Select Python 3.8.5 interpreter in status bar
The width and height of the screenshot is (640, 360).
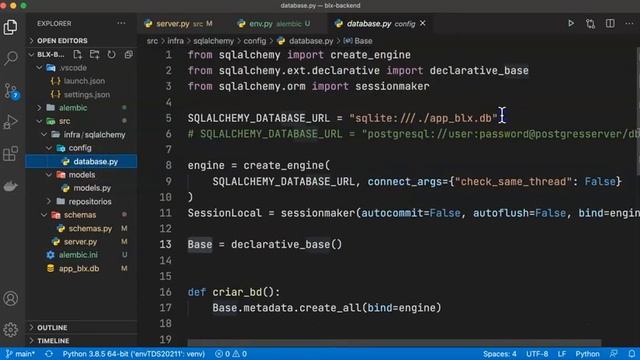(133, 354)
